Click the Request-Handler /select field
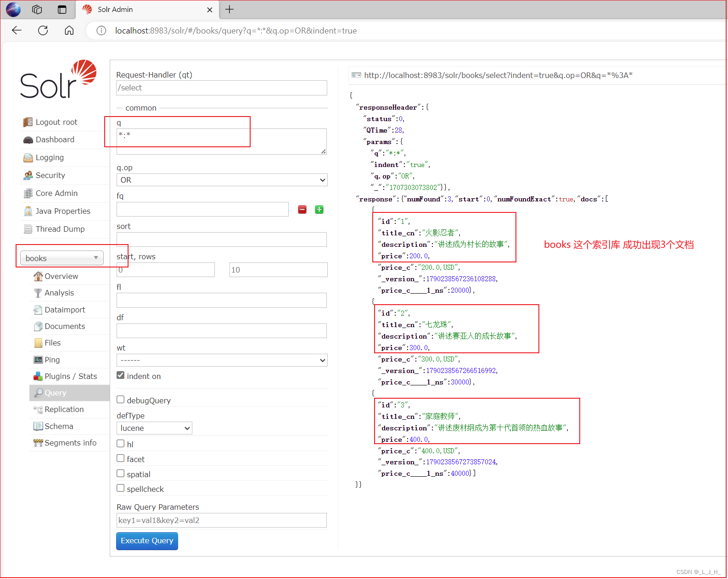Image resolution: width=728 pixels, height=579 pixels. point(222,88)
